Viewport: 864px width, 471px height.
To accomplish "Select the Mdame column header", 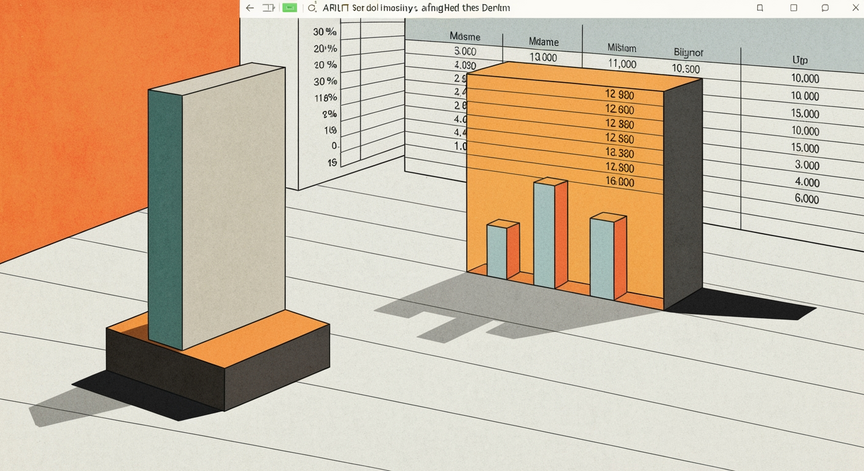I will [543, 41].
